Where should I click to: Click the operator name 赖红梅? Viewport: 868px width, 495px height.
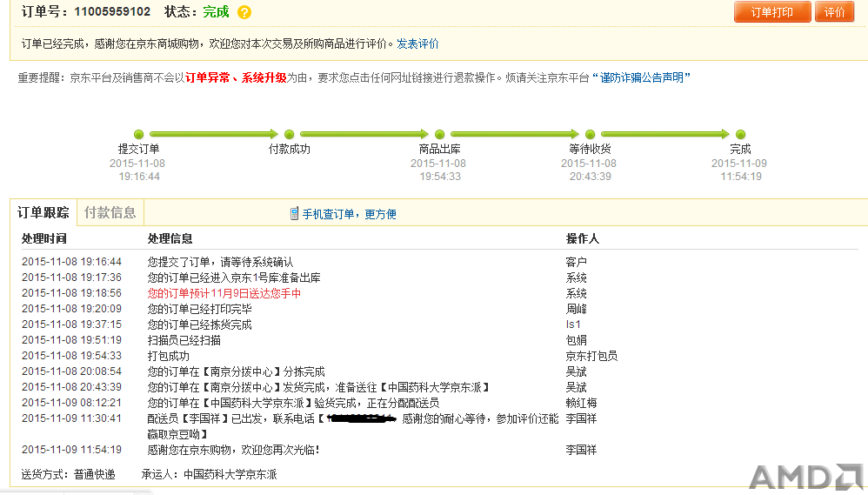coord(581,403)
